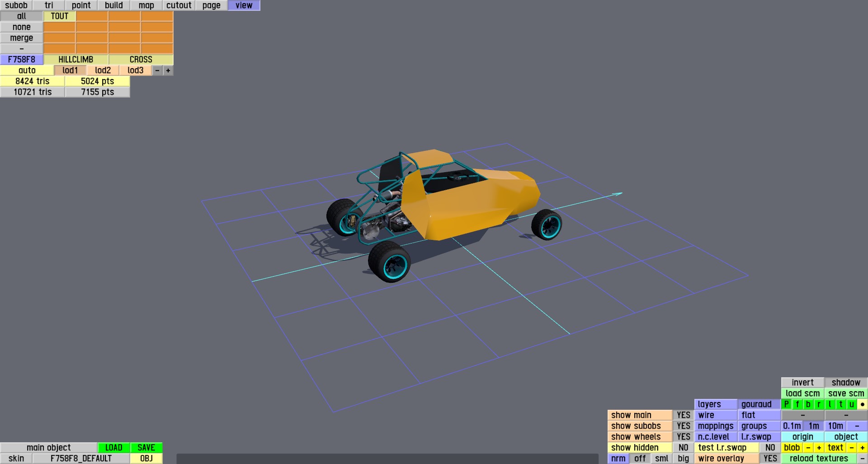Decrease text size with minus
Image resolution: width=868 pixels, height=464 pixels.
click(x=852, y=448)
